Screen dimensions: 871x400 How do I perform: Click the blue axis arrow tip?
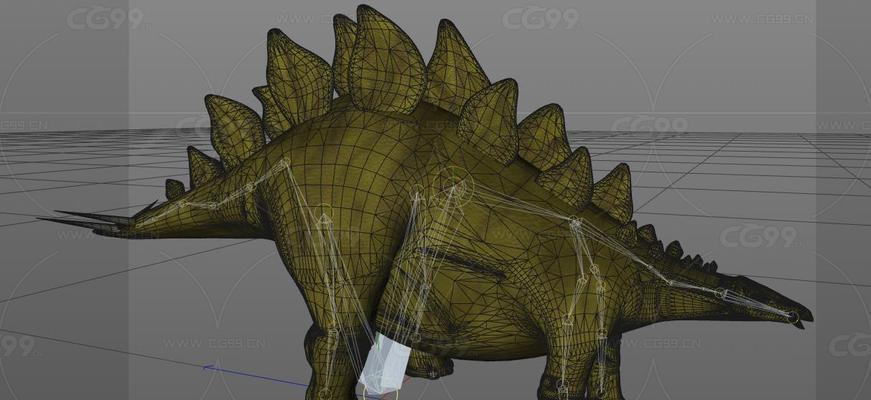[207, 367]
